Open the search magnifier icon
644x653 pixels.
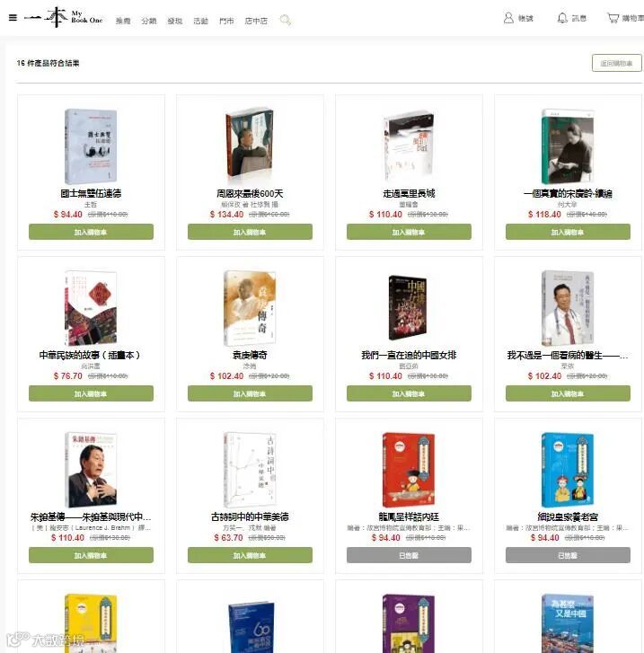pyautogui.click(x=286, y=20)
